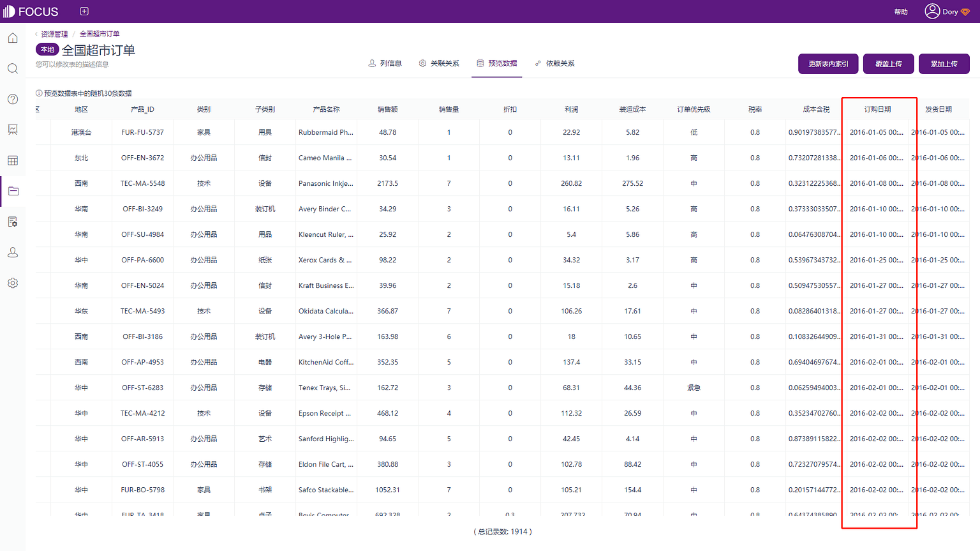Go to 资源管理 in breadcrumb
This screenshot has width=980, height=551.
54,34
